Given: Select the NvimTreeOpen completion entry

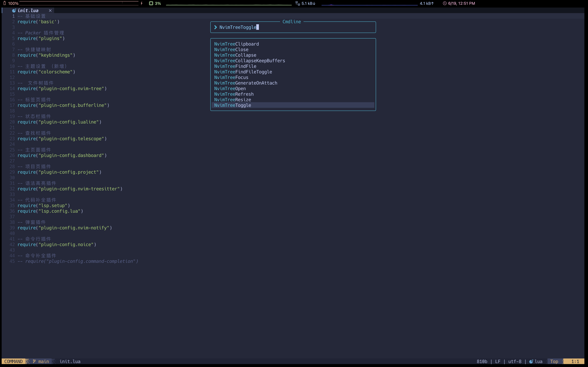Looking at the screenshot, I should 230,88.
